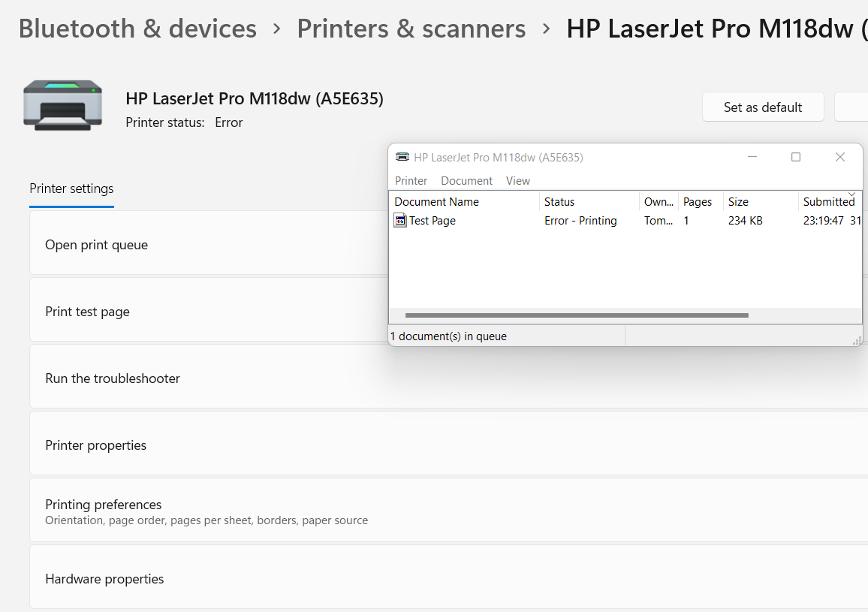868x612 pixels.
Task: Open the Document menu
Action: coord(466,180)
